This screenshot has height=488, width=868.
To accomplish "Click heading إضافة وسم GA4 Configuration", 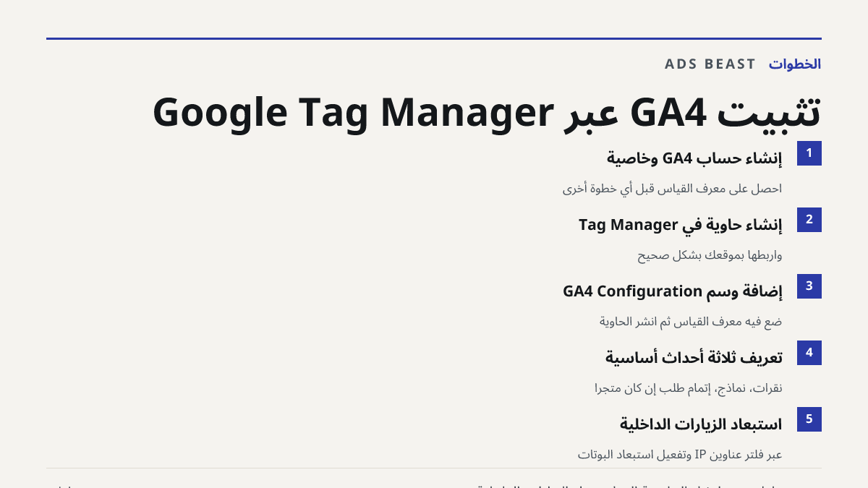I will 673,291.
